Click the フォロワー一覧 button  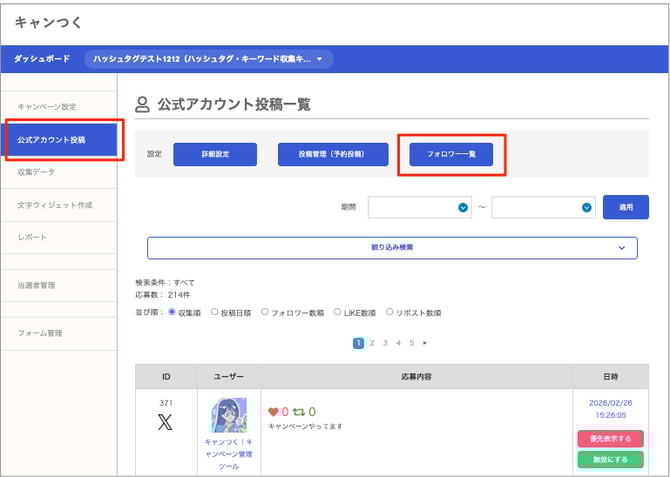[451, 154]
